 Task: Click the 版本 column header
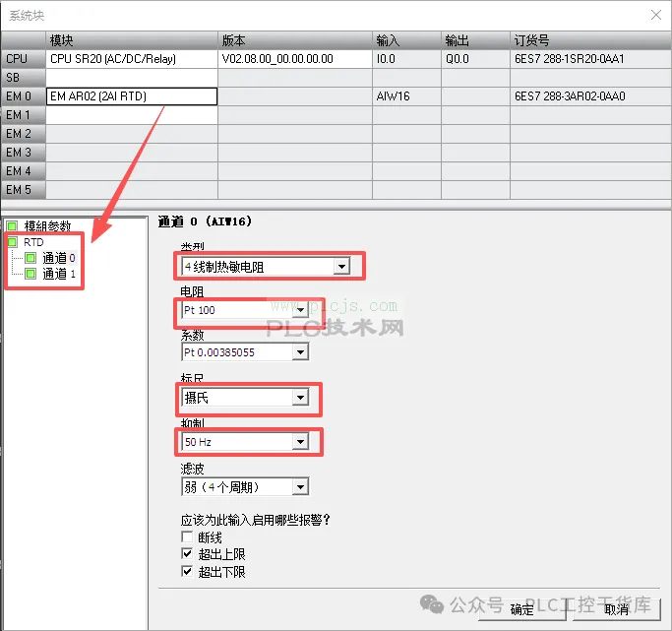pyautogui.click(x=295, y=40)
